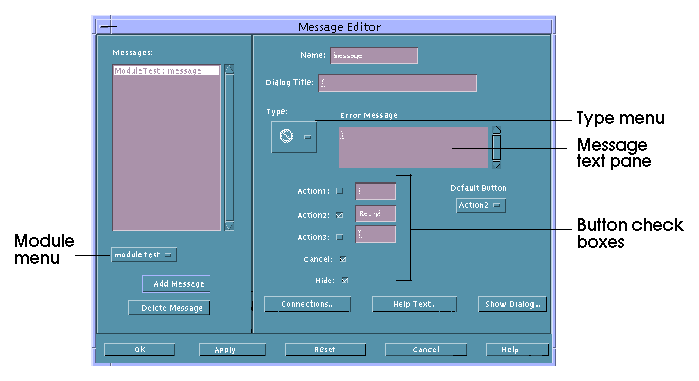Click Messages list scroll down arrow
Image resolution: width=699 pixels, height=381 pixels.
click(x=229, y=226)
